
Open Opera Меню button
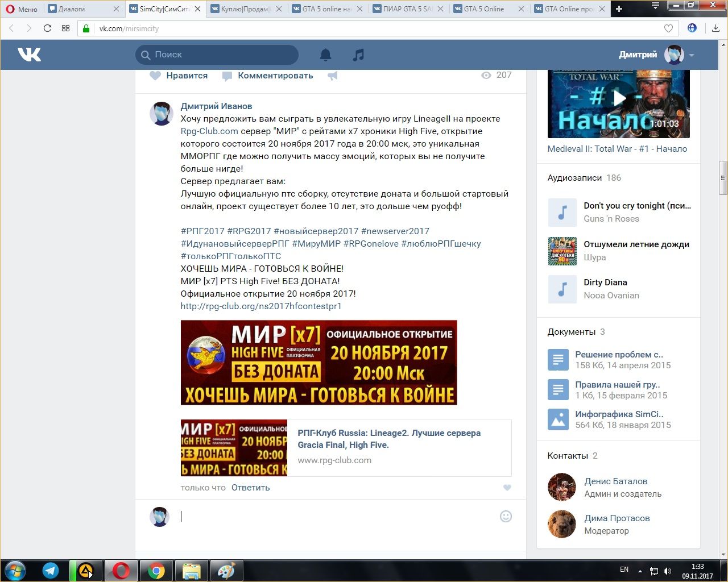pyautogui.click(x=22, y=9)
